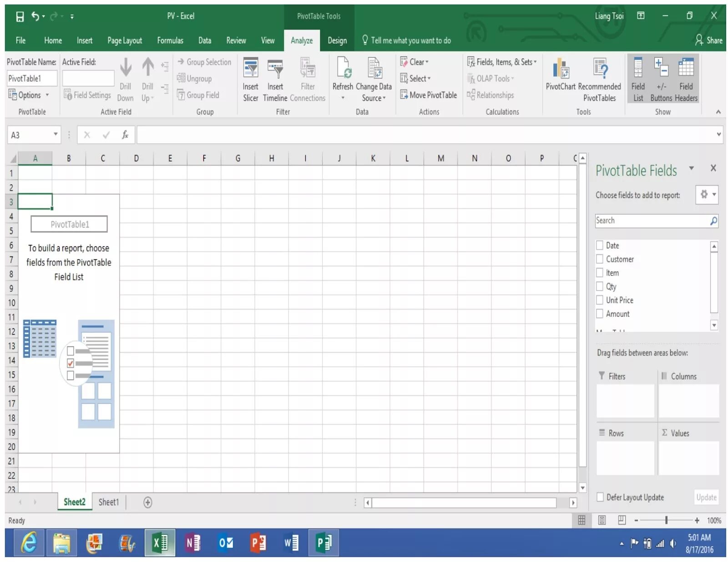Open the field list Tools gear dropdown
Screen dimensions: 728x562
(707, 195)
